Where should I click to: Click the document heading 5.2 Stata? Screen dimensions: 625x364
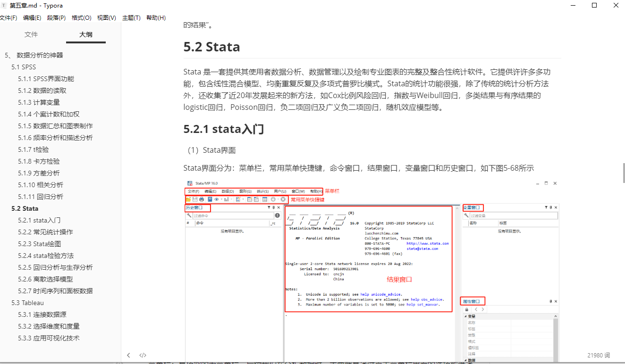click(x=211, y=47)
